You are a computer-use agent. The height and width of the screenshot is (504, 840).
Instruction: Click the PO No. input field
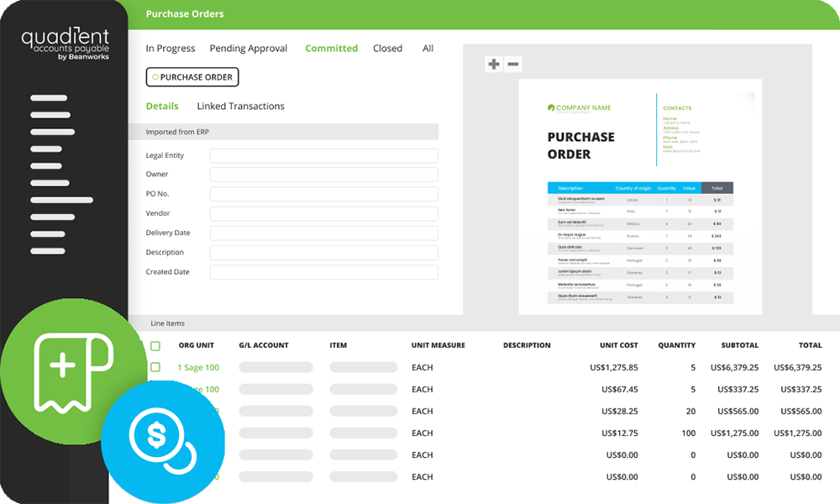(323, 194)
